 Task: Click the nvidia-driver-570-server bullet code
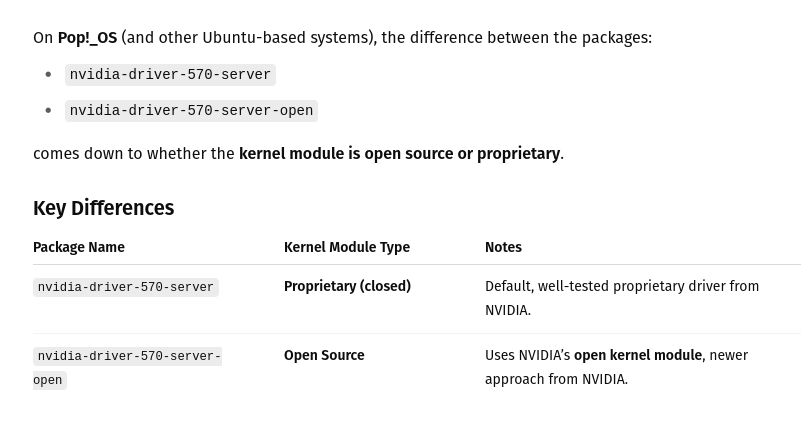click(170, 75)
